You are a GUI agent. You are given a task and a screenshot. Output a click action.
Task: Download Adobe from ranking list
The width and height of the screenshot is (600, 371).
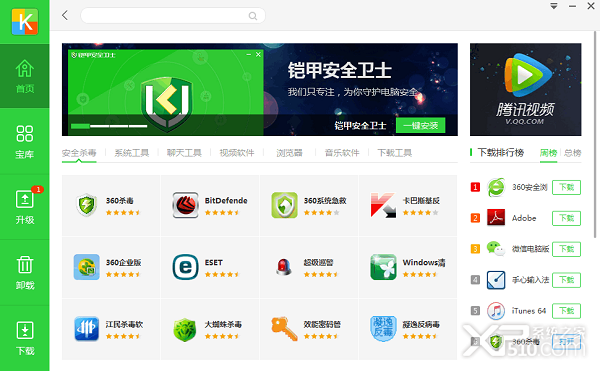(566, 218)
